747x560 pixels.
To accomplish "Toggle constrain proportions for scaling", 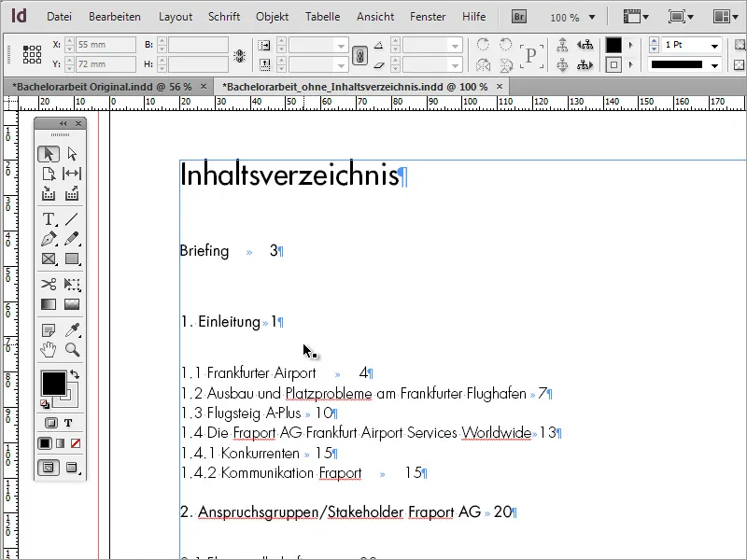I will [359, 56].
